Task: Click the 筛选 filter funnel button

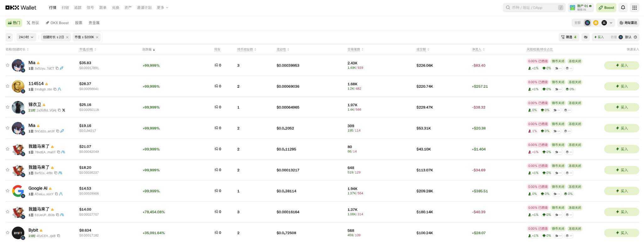Action: coord(569,37)
